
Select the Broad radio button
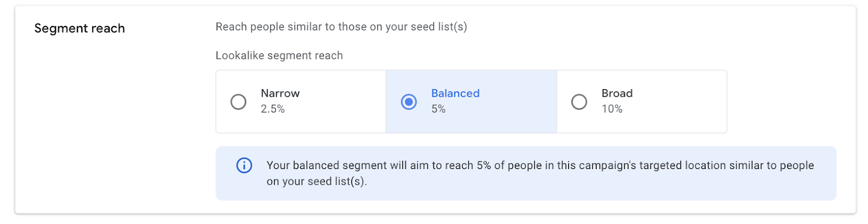579,102
